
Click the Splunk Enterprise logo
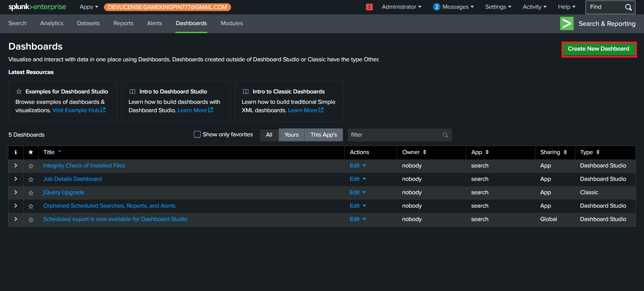pos(37,7)
